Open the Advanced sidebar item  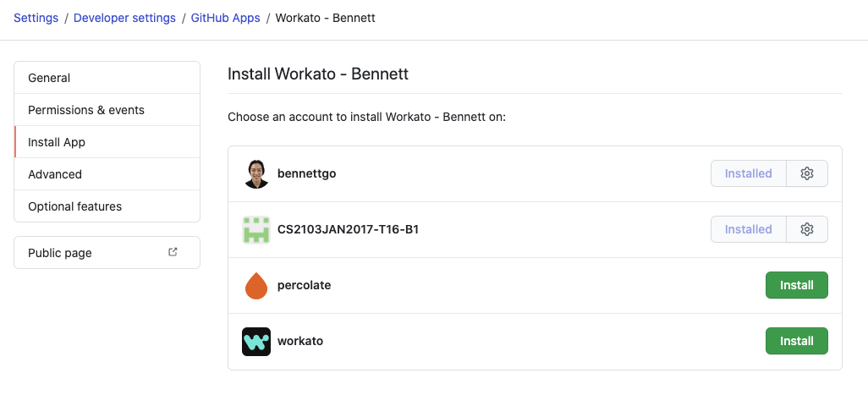[55, 174]
